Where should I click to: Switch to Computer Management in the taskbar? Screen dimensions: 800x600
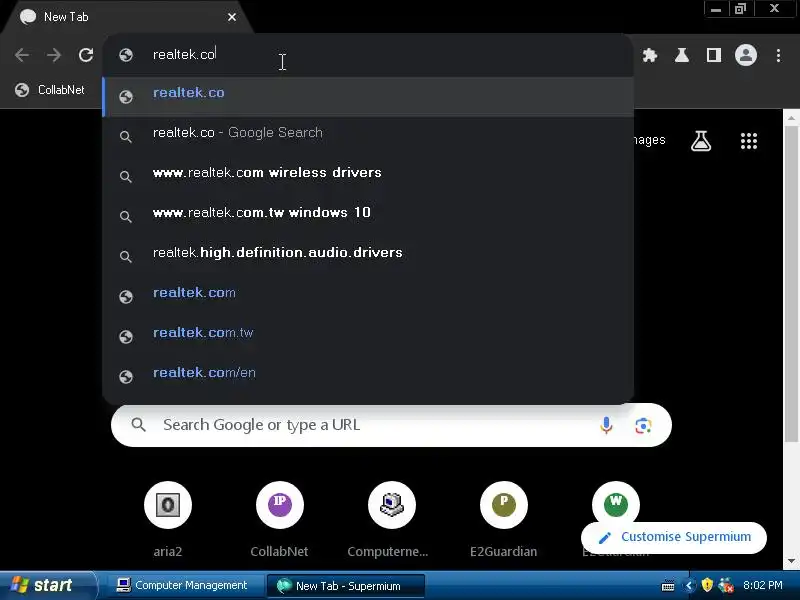point(183,585)
